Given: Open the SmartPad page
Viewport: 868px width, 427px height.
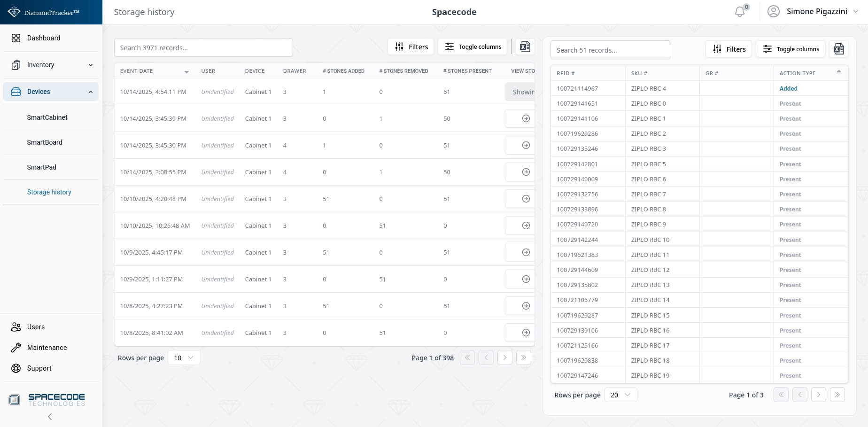Looking at the screenshot, I should tap(41, 167).
